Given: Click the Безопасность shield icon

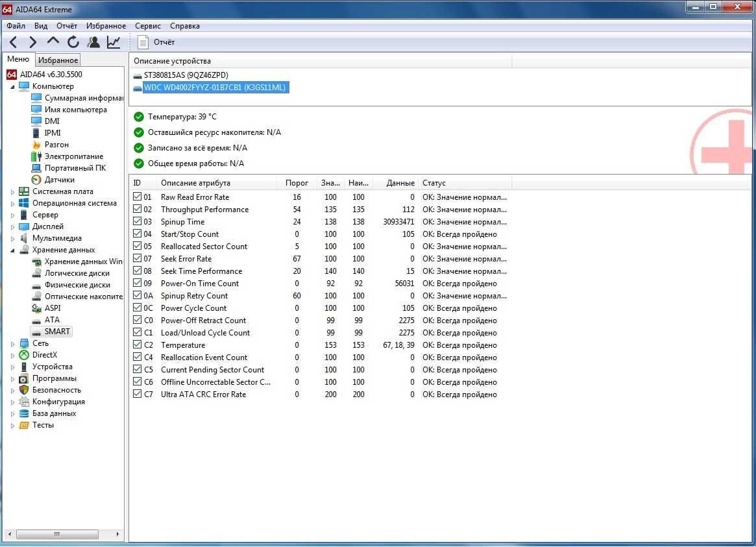Looking at the screenshot, I should coord(24,390).
